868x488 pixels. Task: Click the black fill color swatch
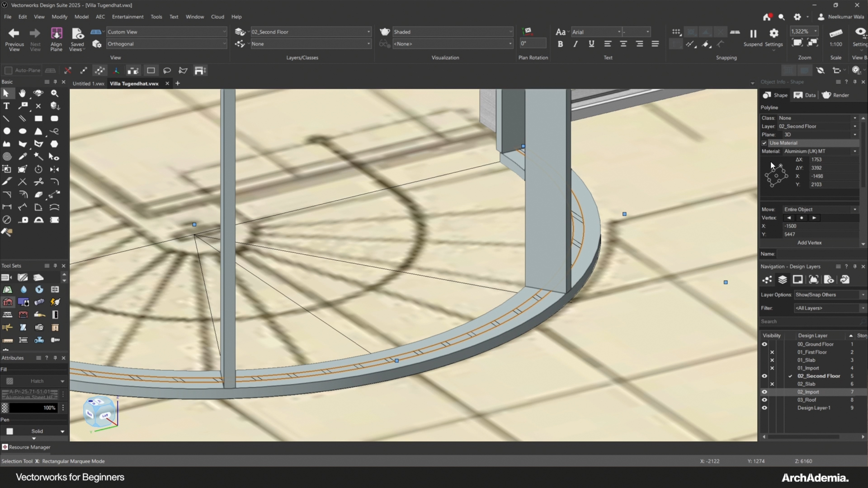click(27, 408)
